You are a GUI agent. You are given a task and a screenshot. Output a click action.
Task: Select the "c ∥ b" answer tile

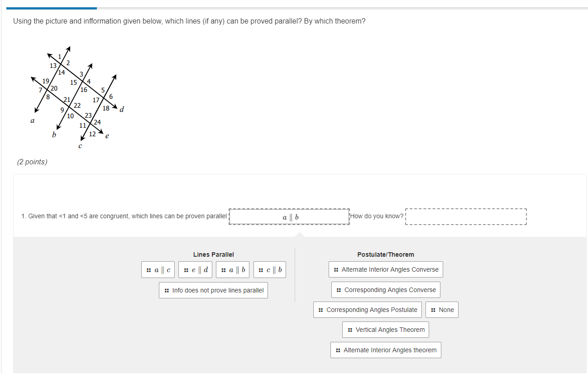point(269,269)
